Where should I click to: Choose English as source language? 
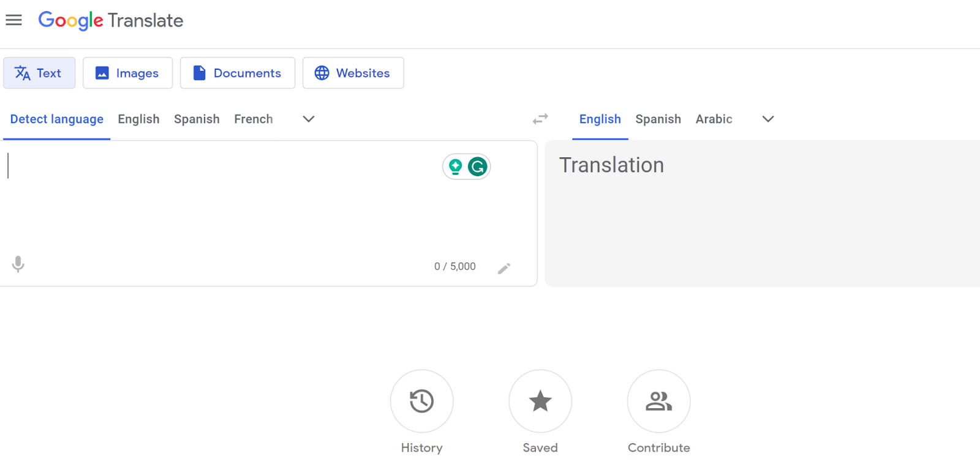coord(138,119)
